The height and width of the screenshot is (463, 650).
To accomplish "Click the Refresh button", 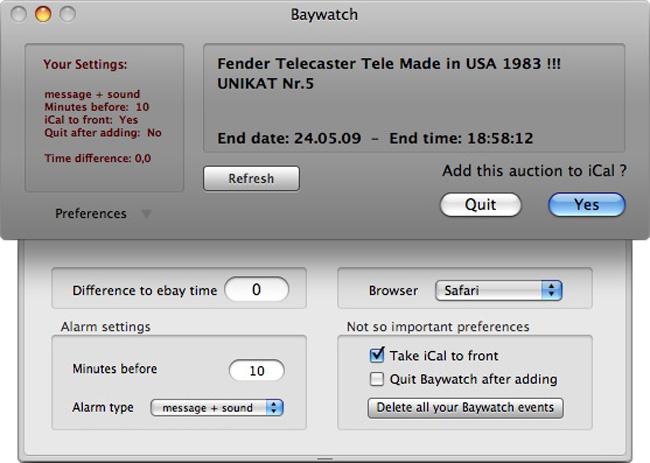I will (x=251, y=179).
